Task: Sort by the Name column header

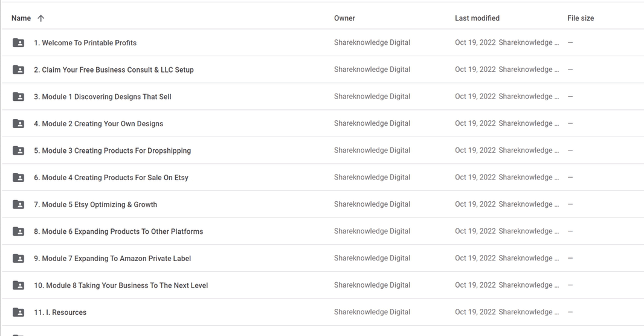Action: click(x=21, y=18)
